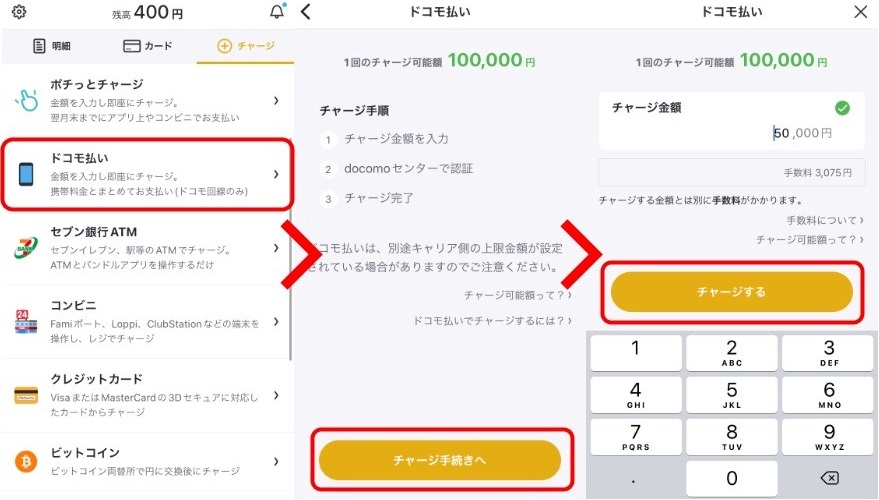Tap the クレジットカード card icon
Viewport: 879px width, 500px height.
26,395
